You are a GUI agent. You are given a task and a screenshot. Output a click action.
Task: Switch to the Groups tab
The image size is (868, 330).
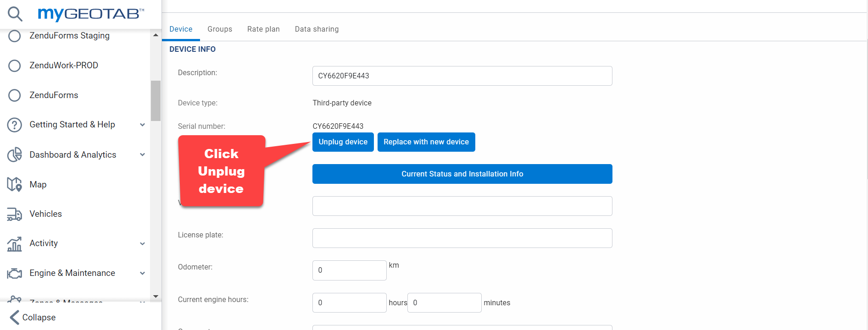(220, 29)
